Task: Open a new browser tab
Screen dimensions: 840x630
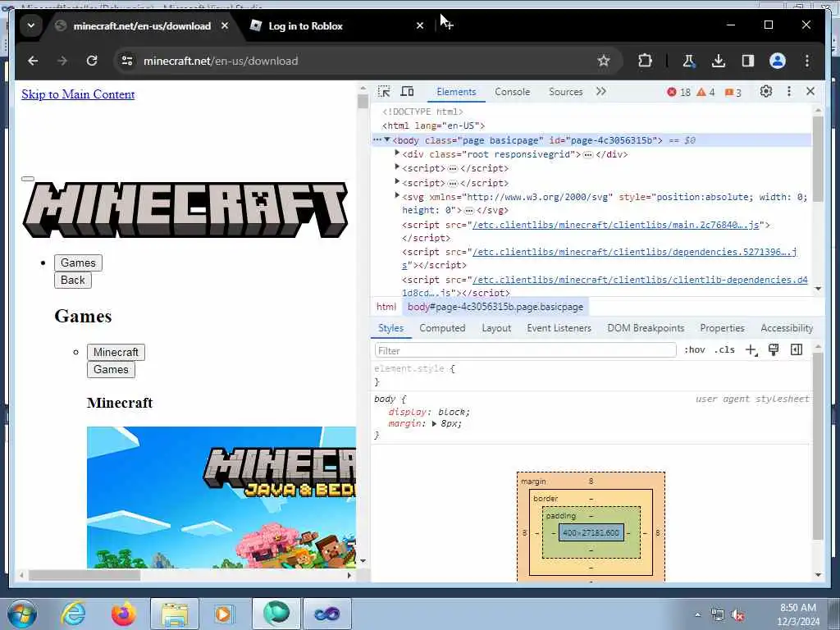Action: pyautogui.click(x=447, y=25)
